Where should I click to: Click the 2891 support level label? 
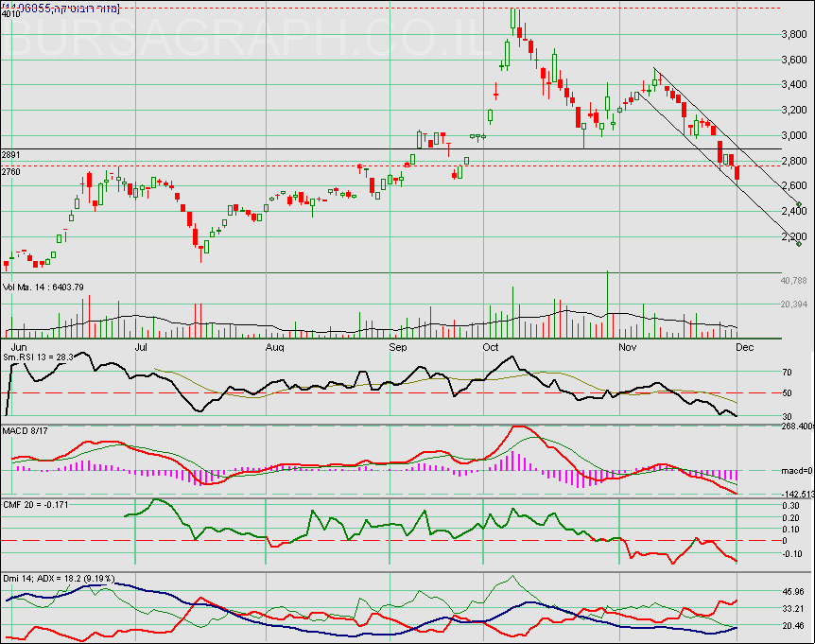click(11, 154)
